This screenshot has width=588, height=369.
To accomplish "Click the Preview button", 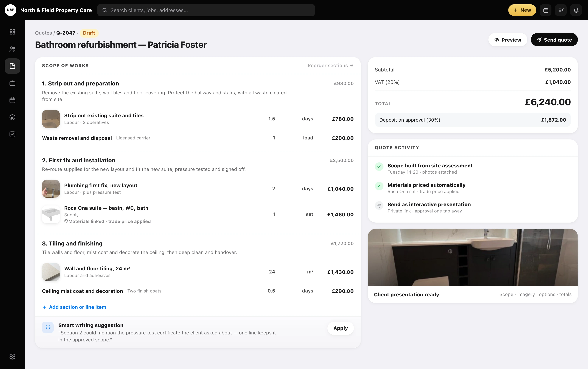I will coord(508,40).
